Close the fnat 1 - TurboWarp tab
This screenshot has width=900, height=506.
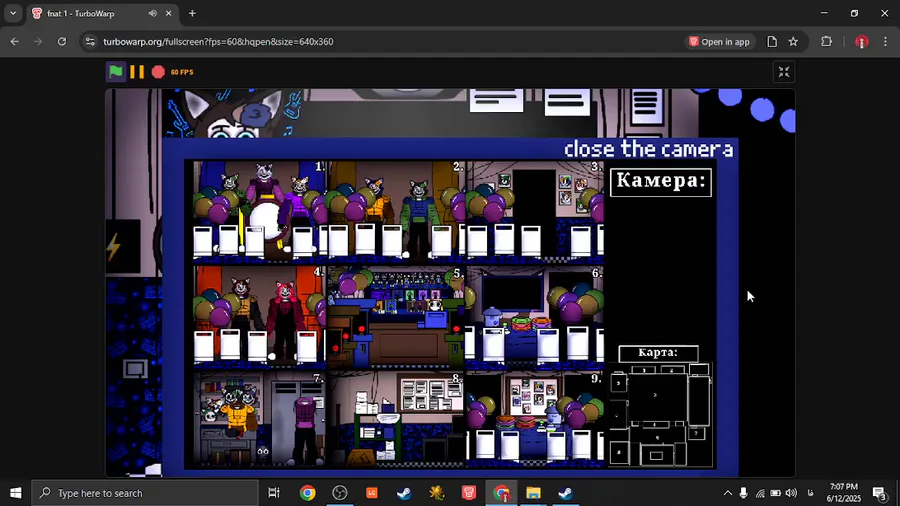169,13
